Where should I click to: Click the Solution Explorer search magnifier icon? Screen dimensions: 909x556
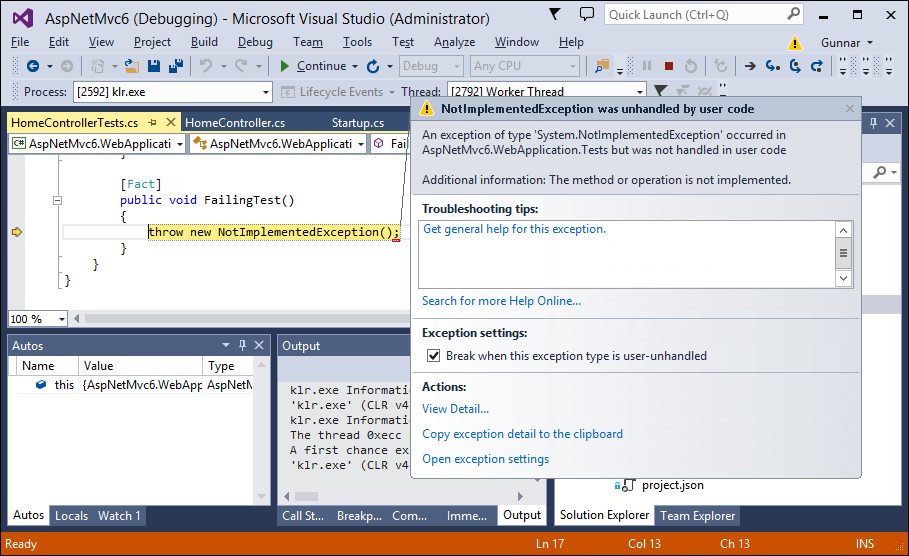pyautogui.click(x=880, y=172)
